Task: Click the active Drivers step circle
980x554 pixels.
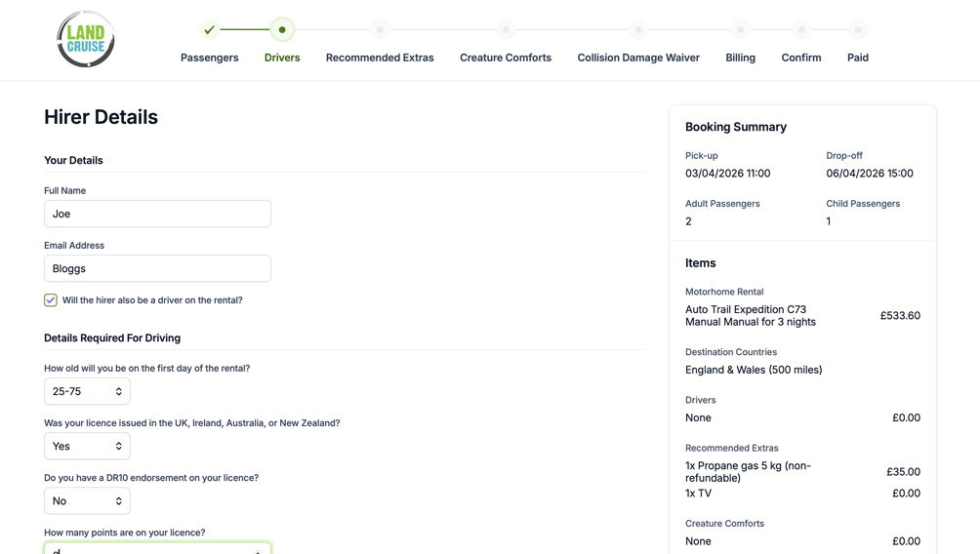Action: [x=282, y=29]
